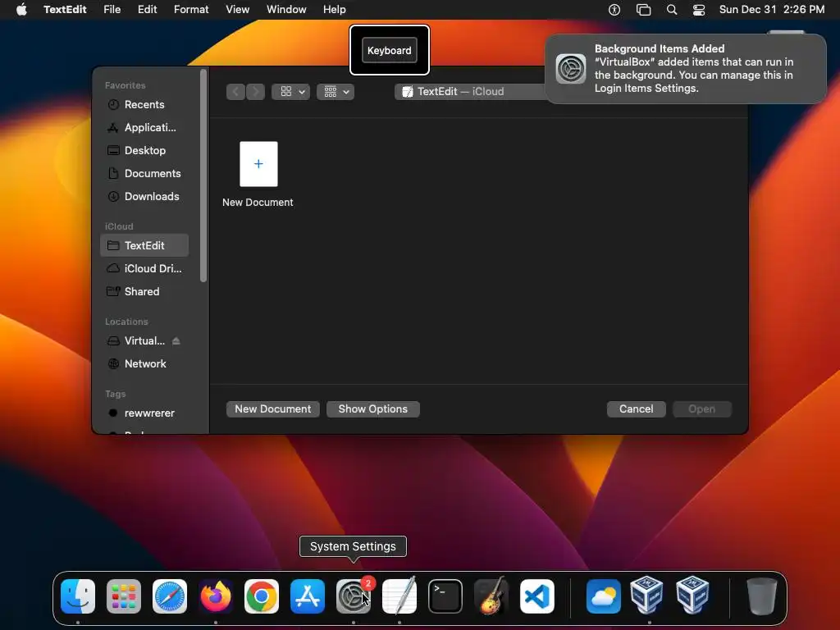This screenshot has width=840, height=630.
Task: Eject the VirtualBox volume in sidebar
Action: coord(176,340)
